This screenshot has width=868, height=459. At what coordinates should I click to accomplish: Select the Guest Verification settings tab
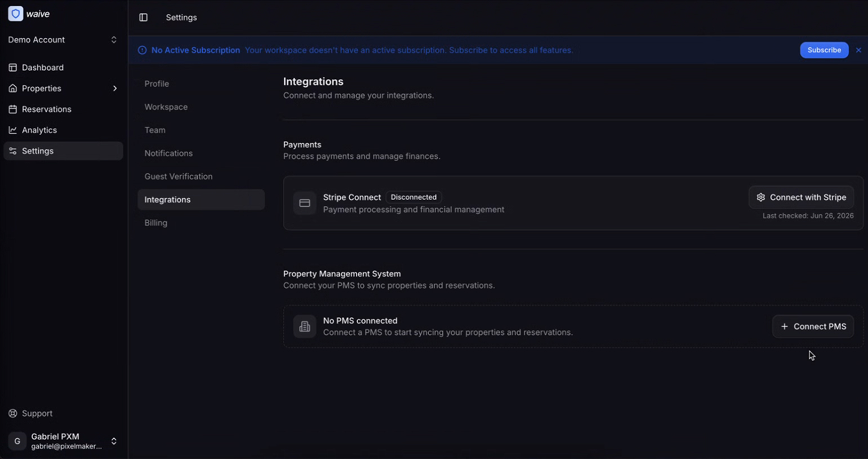pyautogui.click(x=201, y=176)
